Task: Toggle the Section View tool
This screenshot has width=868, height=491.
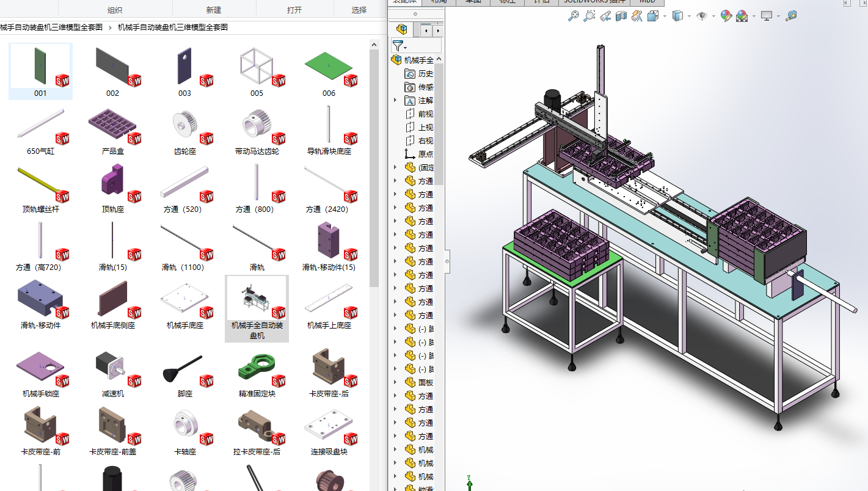Action: tap(621, 16)
